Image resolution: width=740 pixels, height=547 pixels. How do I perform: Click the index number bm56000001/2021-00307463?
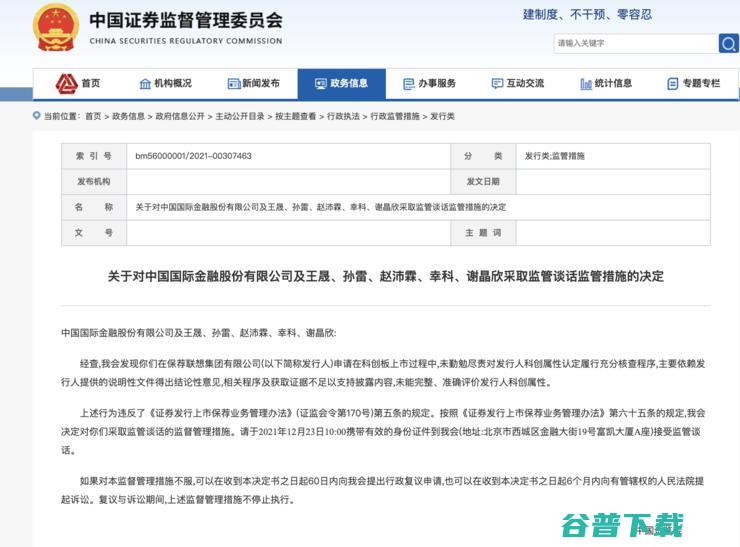coord(193,156)
